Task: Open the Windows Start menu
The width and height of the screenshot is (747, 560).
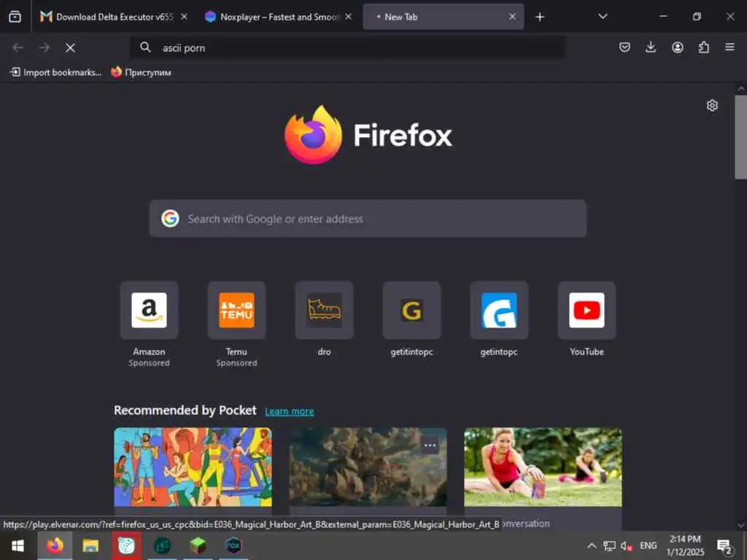Action: pos(18,545)
